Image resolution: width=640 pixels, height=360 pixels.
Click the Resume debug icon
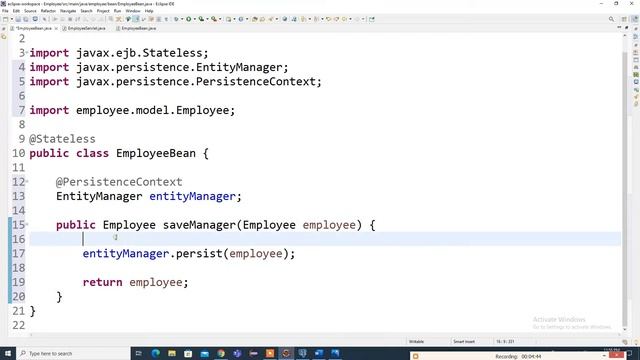click(55, 19)
